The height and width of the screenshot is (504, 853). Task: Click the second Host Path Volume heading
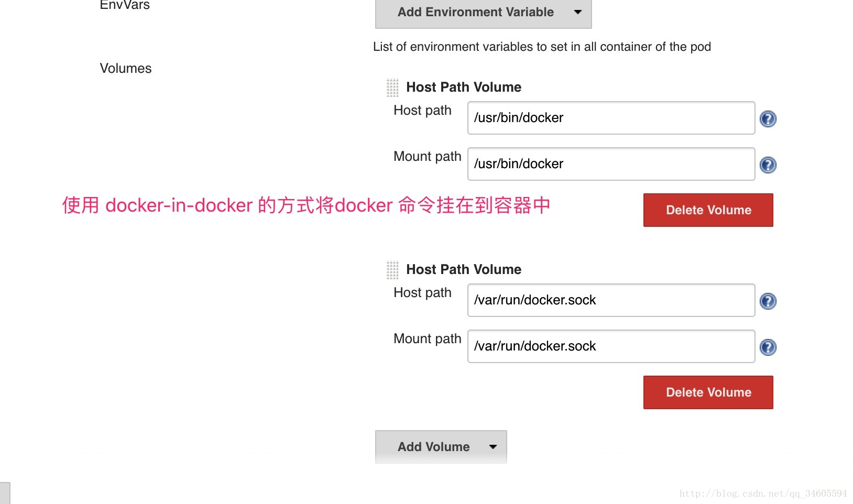(464, 269)
